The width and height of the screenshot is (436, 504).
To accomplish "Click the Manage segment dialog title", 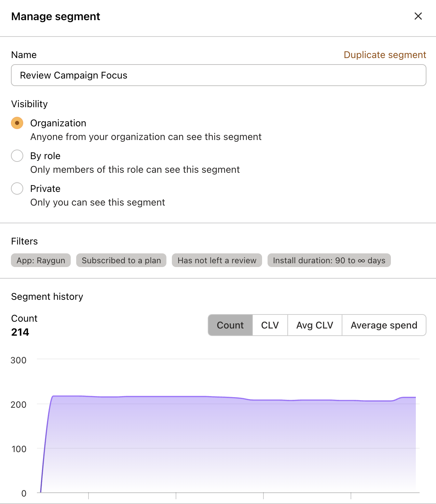I will point(56,16).
